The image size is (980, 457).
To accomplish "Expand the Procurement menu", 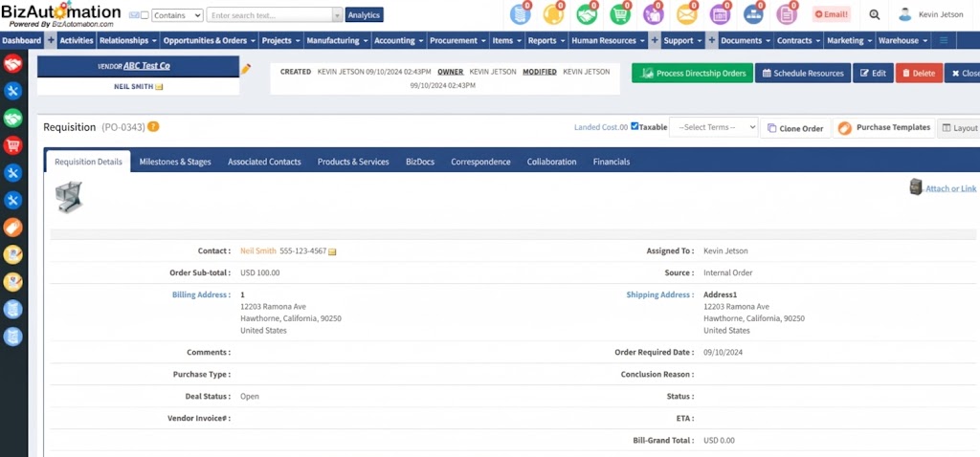I will [458, 40].
